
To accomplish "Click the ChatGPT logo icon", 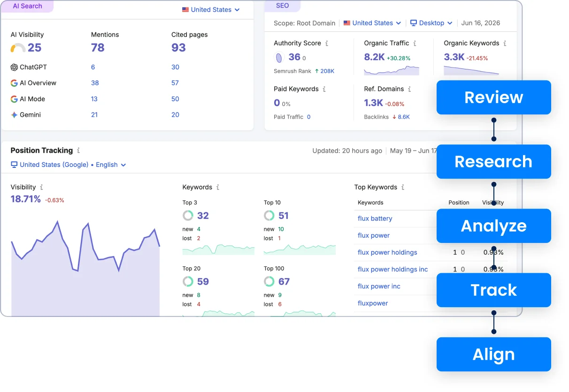I will coord(14,67).
